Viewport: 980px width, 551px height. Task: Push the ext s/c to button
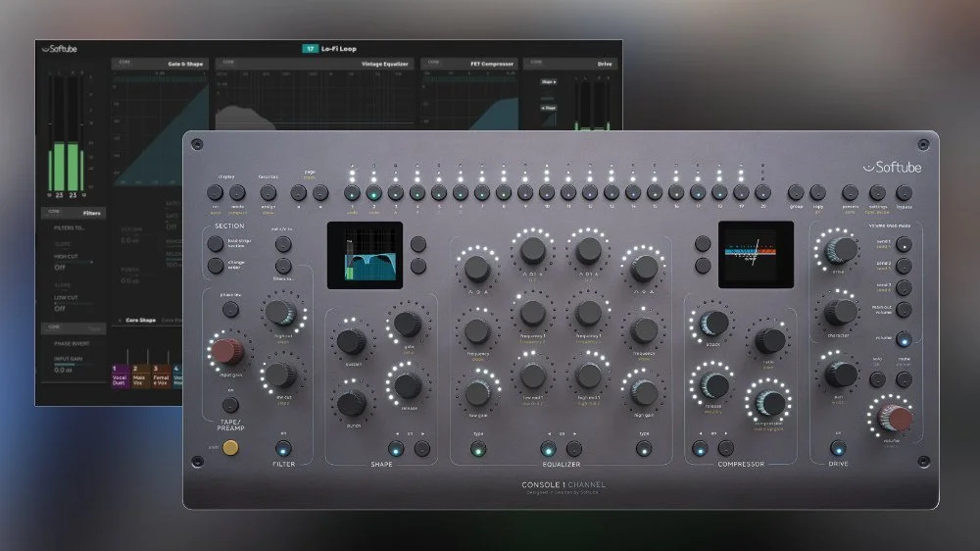point(283,244)
